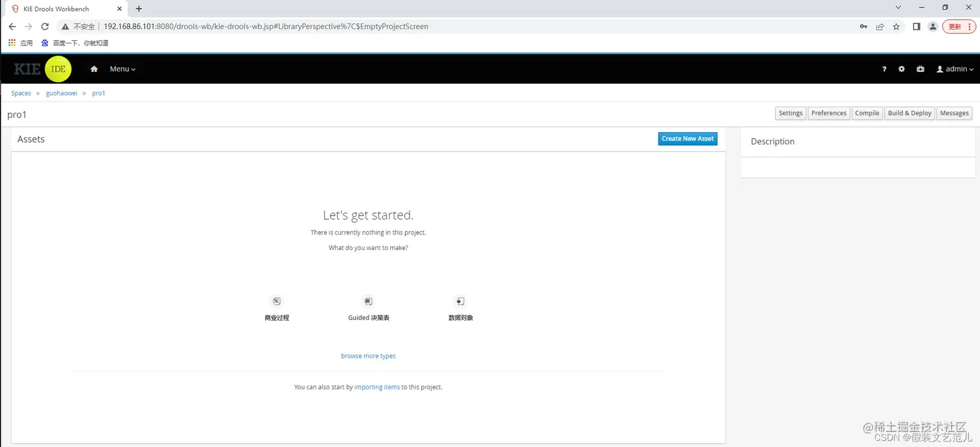Share this page via share icon

point(880,27)
